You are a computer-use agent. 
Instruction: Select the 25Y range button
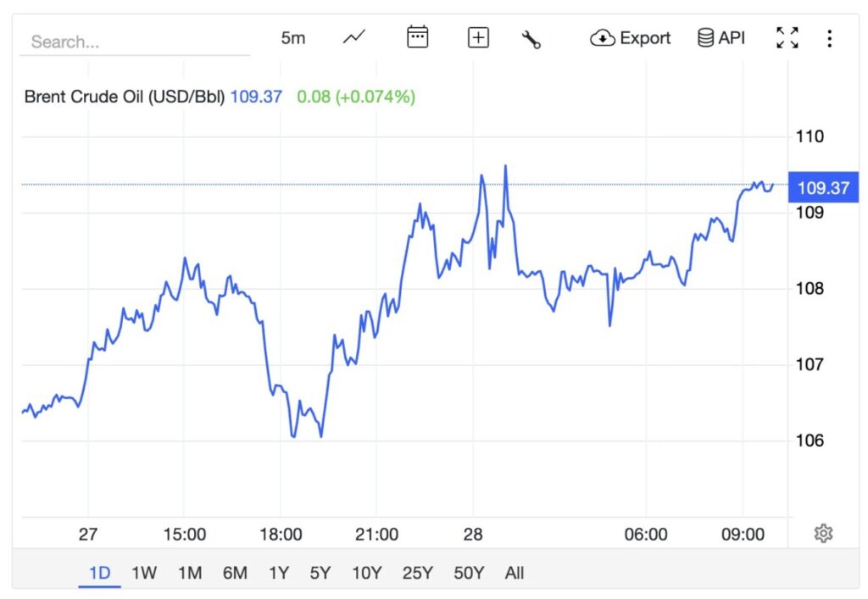[x=420, y=573]
